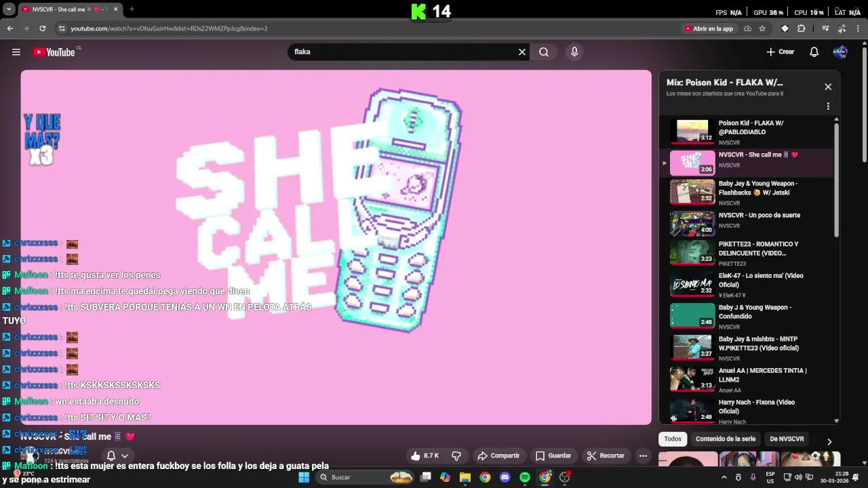Open Task View from the taskbar

(x=425, y=477)
